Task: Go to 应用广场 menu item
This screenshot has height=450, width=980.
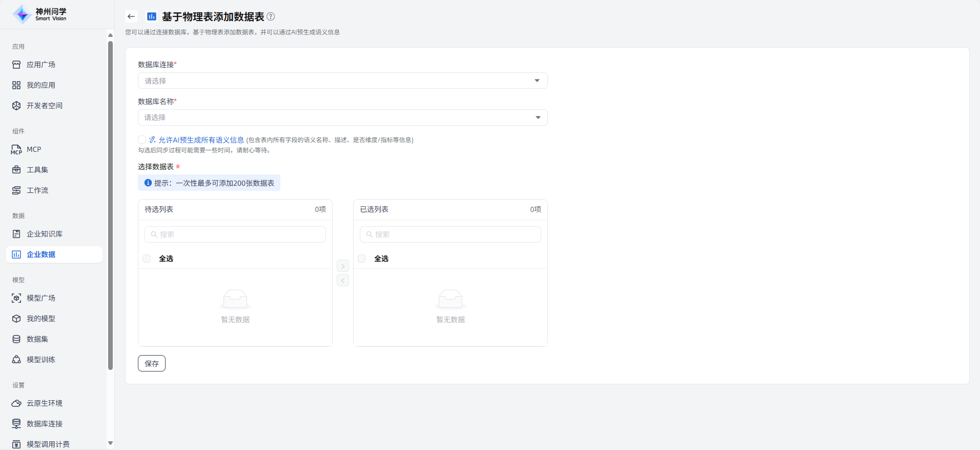Action: pyautogui.click(x=41, y=65)
